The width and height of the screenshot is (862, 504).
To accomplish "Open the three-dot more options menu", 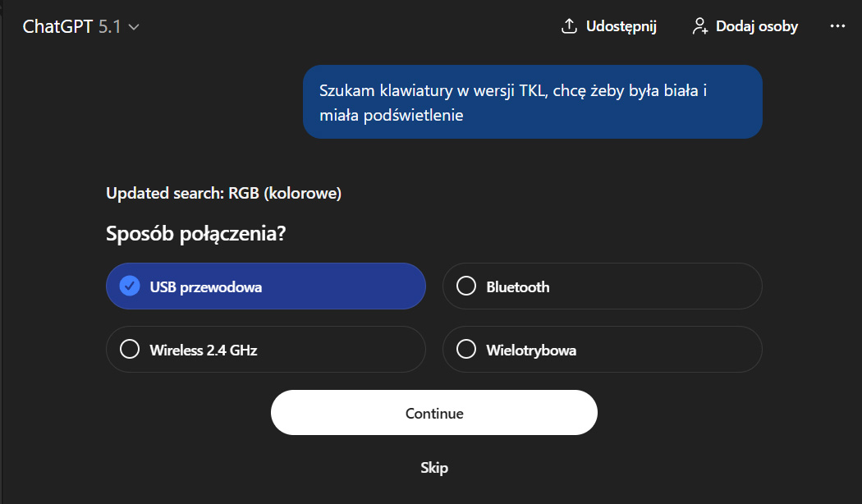I will (837, 26).
